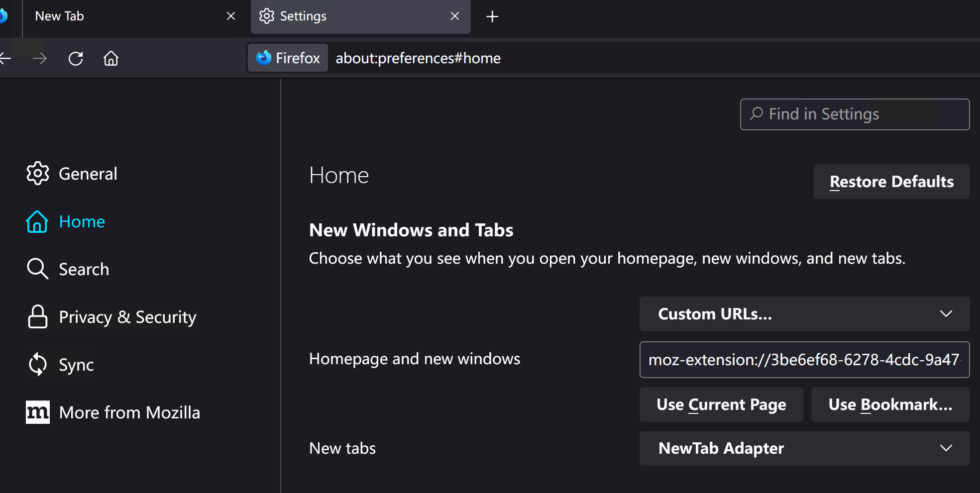This screenshot has height=493, width=980.
Task: Click the Find in Settings search field
Action: pos(855,114)
